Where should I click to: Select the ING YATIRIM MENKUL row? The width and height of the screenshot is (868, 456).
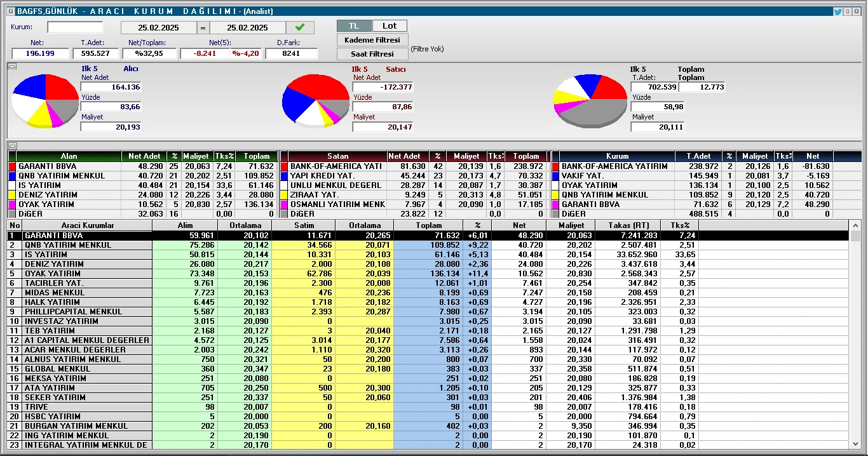tap(429, 436)
